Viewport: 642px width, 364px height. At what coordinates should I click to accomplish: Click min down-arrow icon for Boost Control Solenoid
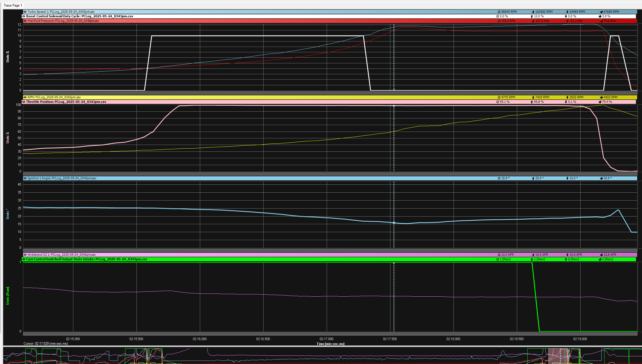566,16
